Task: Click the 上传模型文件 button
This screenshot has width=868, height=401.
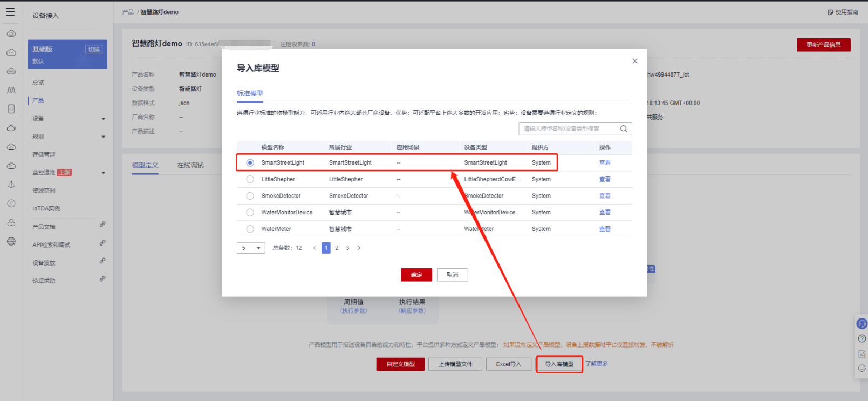Action: click(x=455, y=364)
